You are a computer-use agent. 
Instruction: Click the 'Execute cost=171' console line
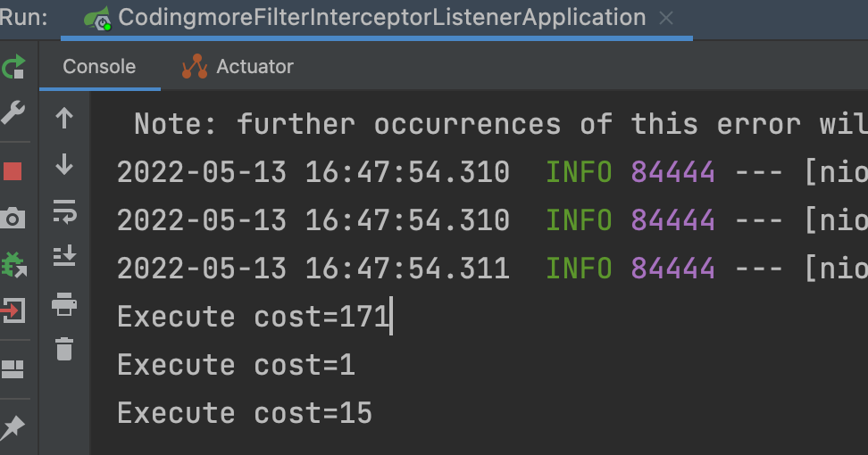(x=253, y=317)
